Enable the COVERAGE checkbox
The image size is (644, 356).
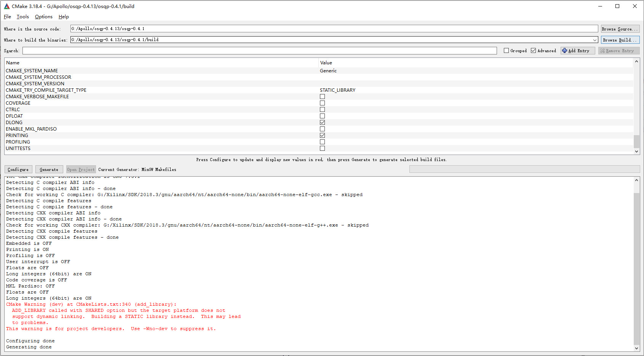323,103
